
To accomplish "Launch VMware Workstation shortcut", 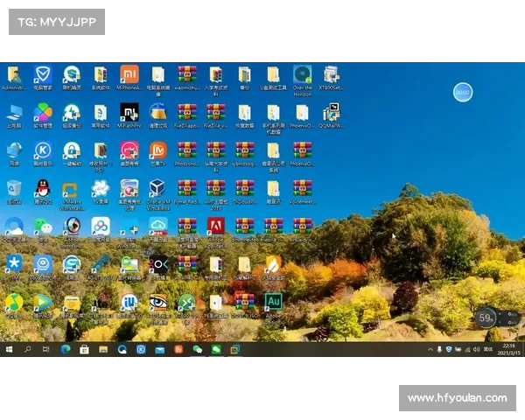I will point(72,190).
